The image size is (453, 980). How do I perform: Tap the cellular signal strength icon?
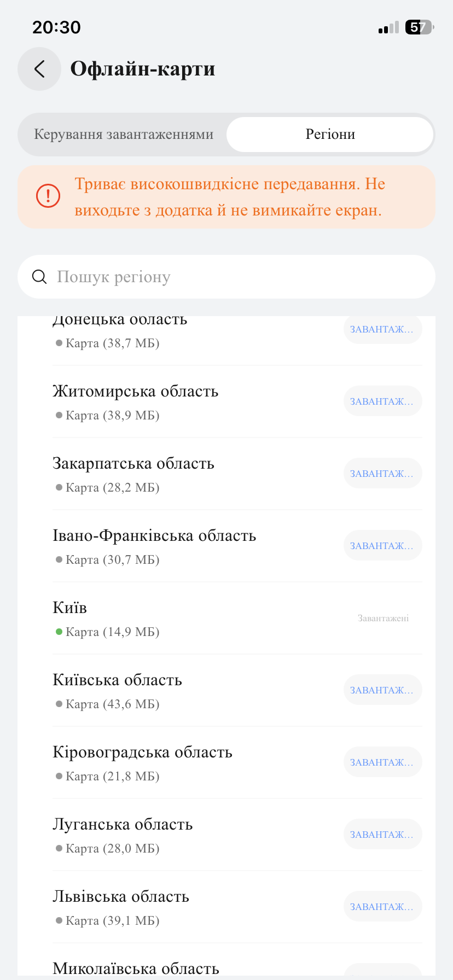[x=388, y=28]
